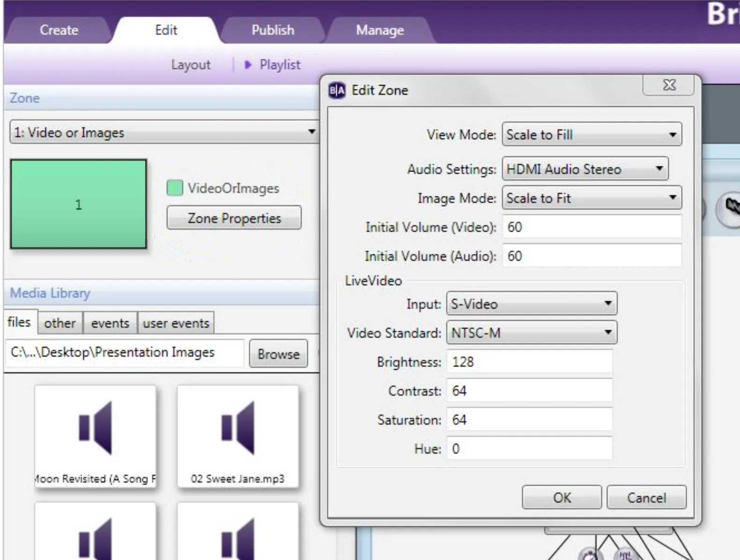The height and width of the screenshot is (560, 740).
Task: Expand the LiveVideo Input dropdown
Action: (532, 304)
